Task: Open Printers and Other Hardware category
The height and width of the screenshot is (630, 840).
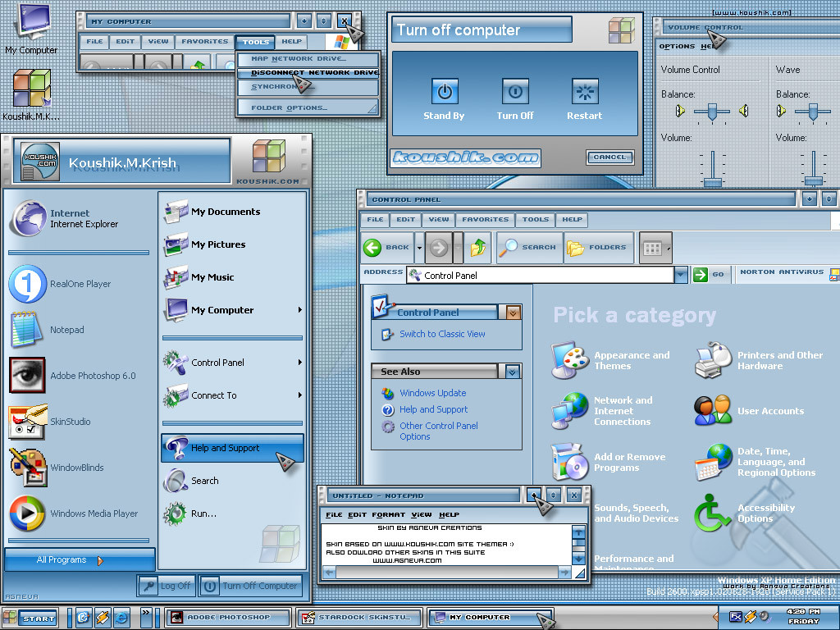Action: click(759, 361)
